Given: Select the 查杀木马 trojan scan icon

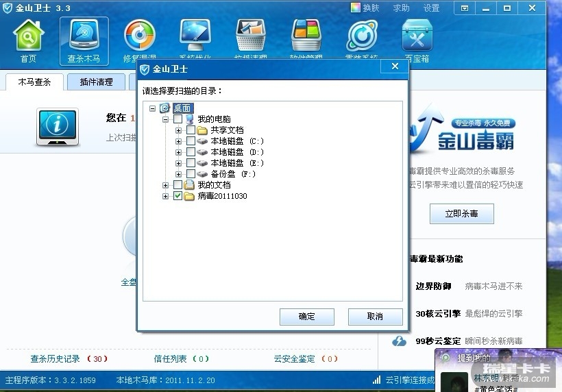Looking at the screenshot, I should point(84,41).
